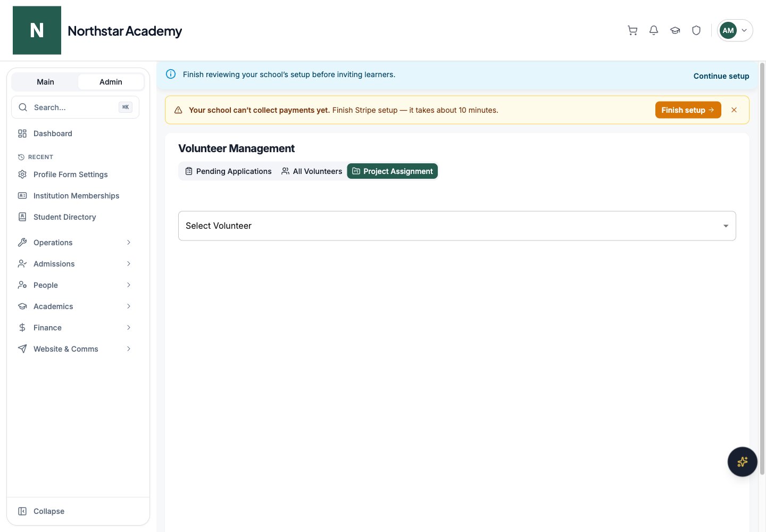The width and height of the screenshot is (766, 532).
Task: Click the graduation cap icon in header
Action: [x=675, y=30]
